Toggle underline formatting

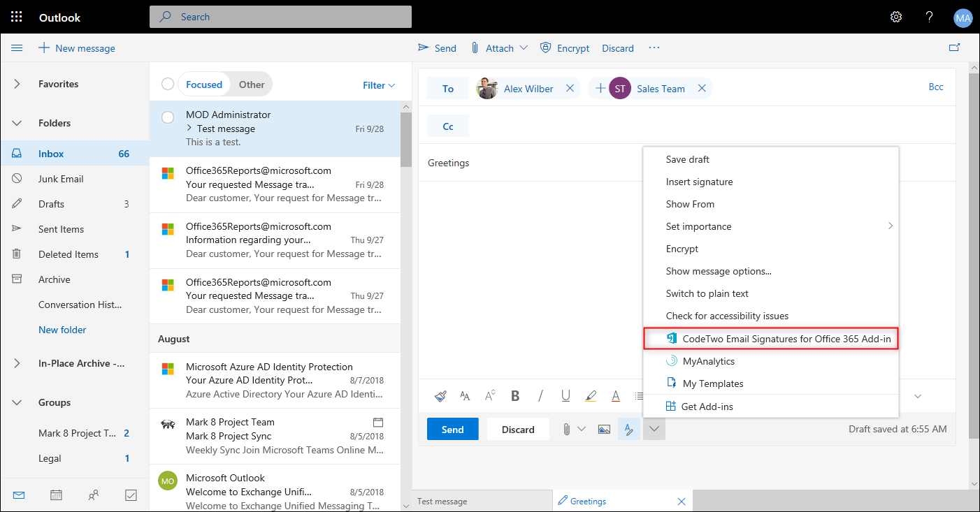tap(565, 396)
